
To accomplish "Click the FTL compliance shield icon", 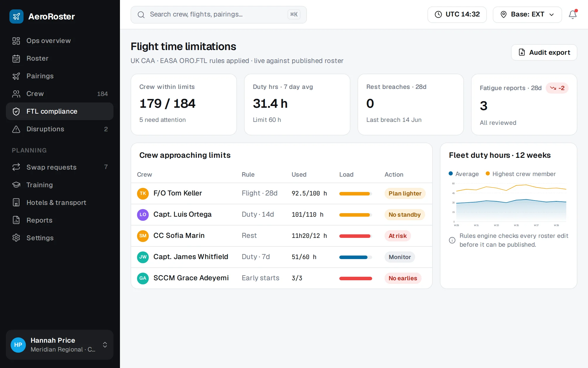I will coord(16,111).
